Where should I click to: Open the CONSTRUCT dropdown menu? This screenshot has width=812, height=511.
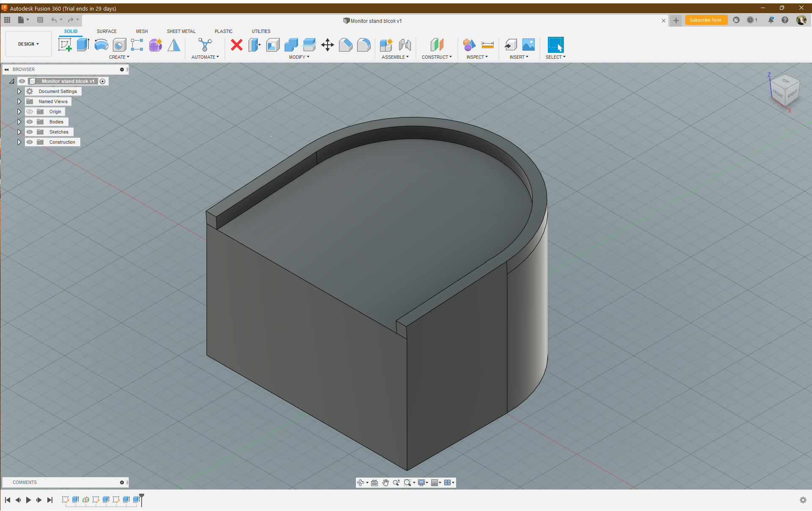point(437,57)
